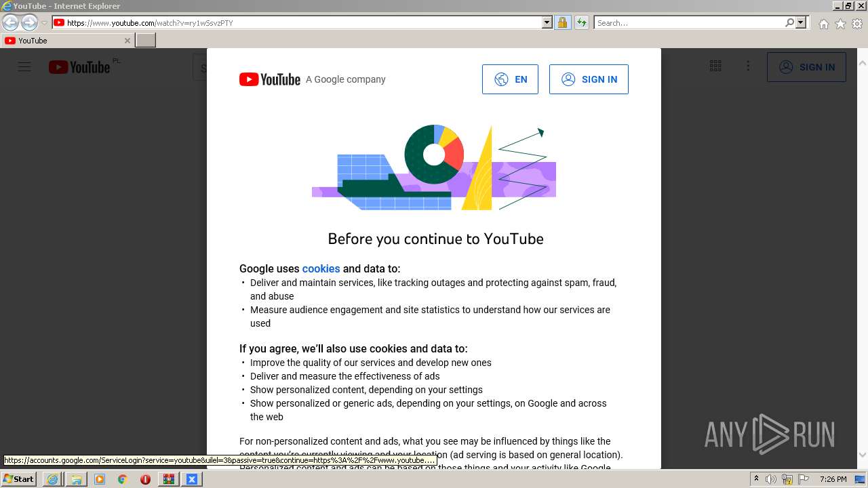Image resolution: width=868 pixels, height=488 pixels.
Task: Click the magnifier search icon
Action: click(789, 23)
